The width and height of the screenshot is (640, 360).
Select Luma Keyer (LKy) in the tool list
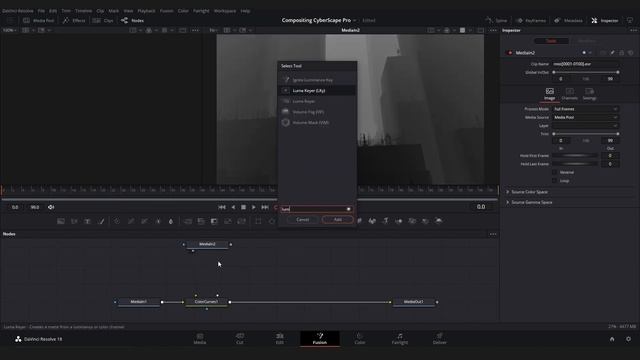point(317,91)
